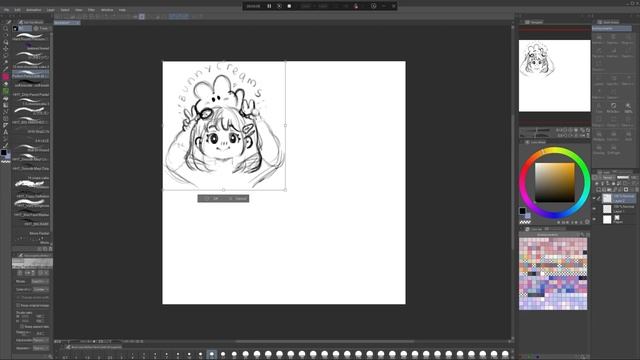Confirm the transform with OK
This screenshot has height=360, width=640.
(x=211, y=198)
